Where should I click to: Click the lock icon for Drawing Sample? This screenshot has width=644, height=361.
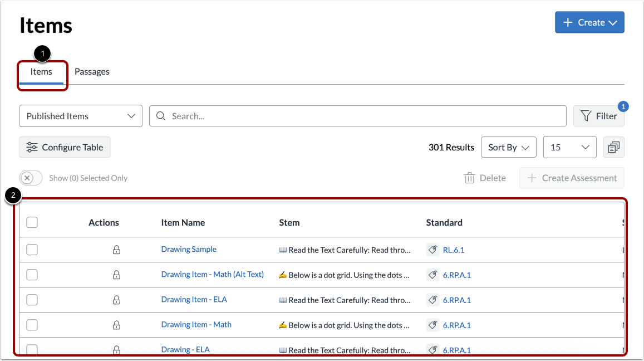[117, 250]
